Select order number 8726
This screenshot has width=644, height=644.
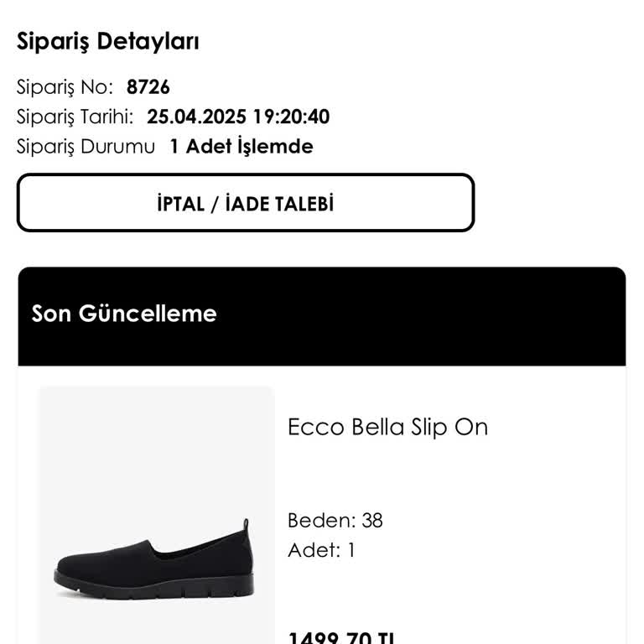[148, 87]
